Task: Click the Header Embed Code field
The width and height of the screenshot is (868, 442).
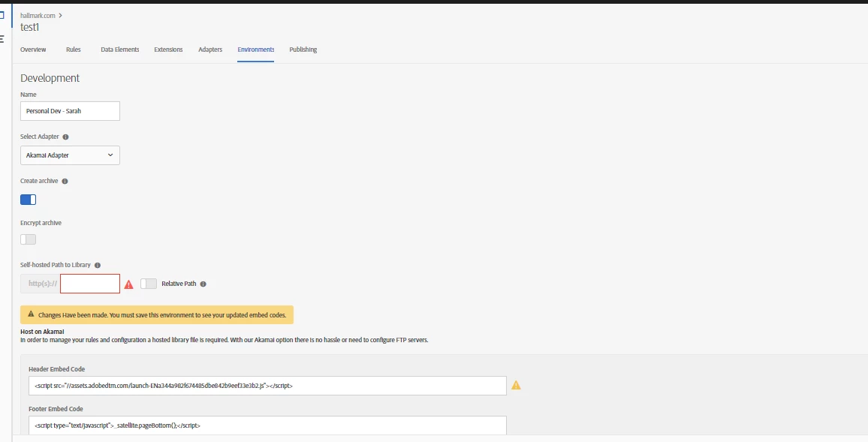Action: click(x=267, y=386)
